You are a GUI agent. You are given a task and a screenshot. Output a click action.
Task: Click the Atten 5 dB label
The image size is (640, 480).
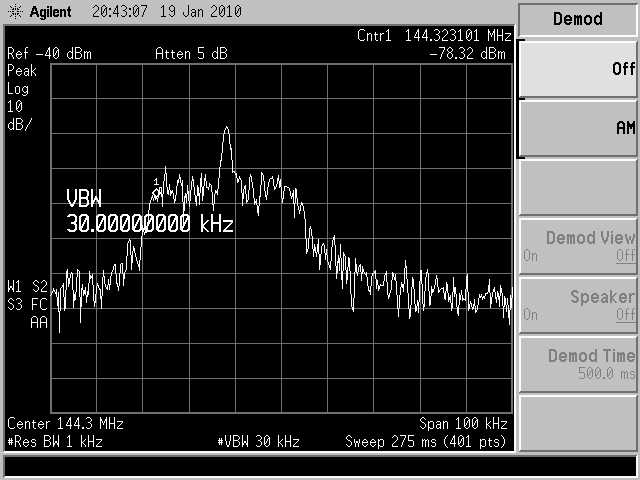tap(191, 54)
